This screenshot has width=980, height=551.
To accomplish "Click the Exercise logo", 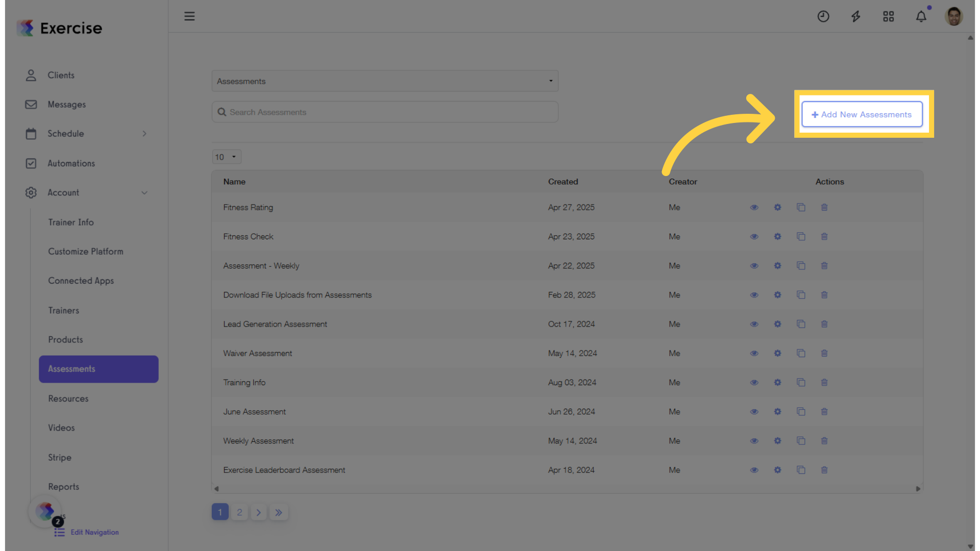I will [x=59, y=28].
